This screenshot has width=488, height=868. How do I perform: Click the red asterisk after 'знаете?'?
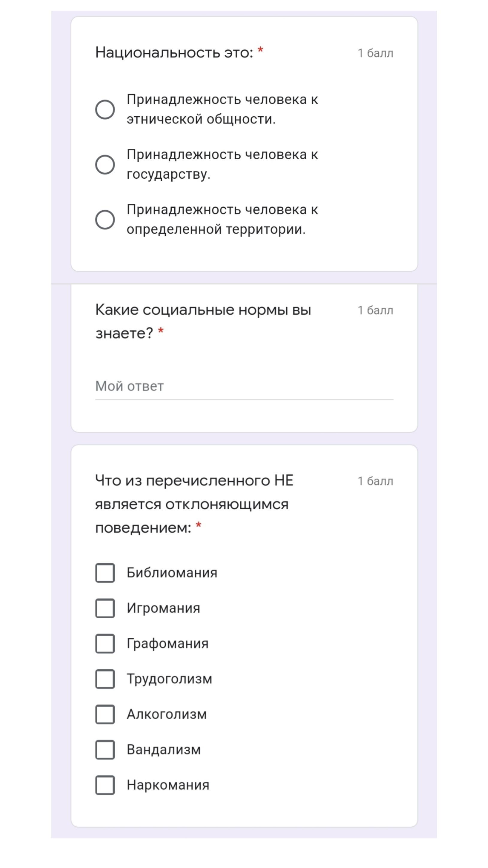[x=161, y=331]
